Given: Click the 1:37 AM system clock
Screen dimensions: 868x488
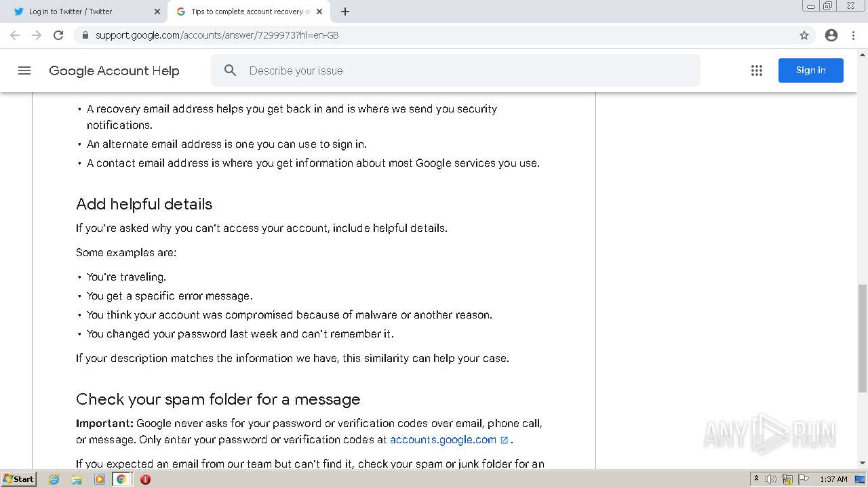Looking at the screenshot, I should pos(833,479).
